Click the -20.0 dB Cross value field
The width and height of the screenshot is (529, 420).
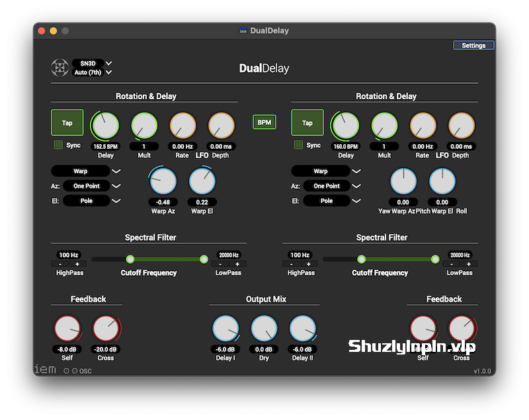pos(106,349)
